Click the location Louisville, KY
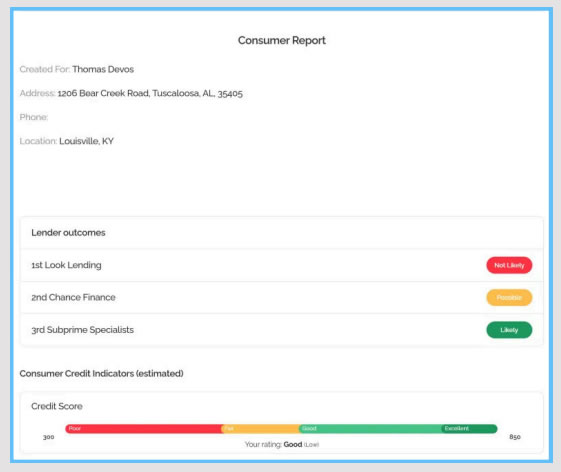This screenshot has width=561, height=472. pos(86,141)
